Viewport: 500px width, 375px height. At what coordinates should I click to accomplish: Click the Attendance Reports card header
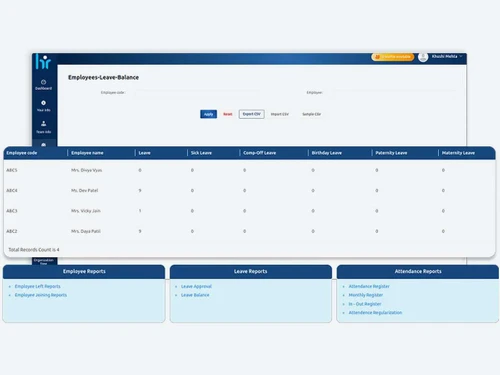point(418,271)
